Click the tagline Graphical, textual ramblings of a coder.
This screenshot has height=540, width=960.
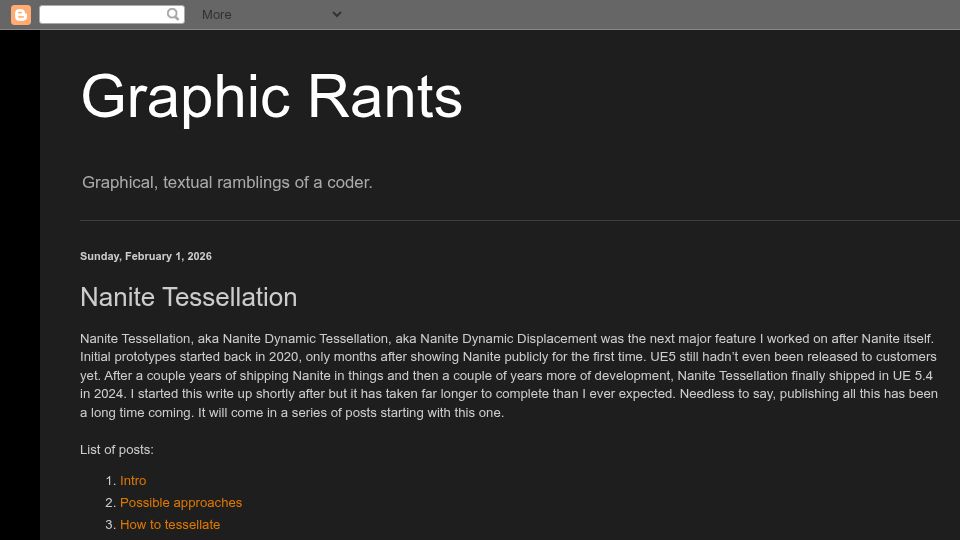click(x=227, y=182)
